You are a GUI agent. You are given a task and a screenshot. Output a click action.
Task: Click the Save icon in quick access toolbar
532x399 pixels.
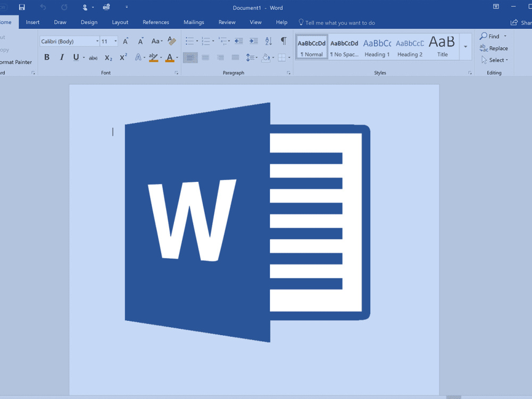22,7
